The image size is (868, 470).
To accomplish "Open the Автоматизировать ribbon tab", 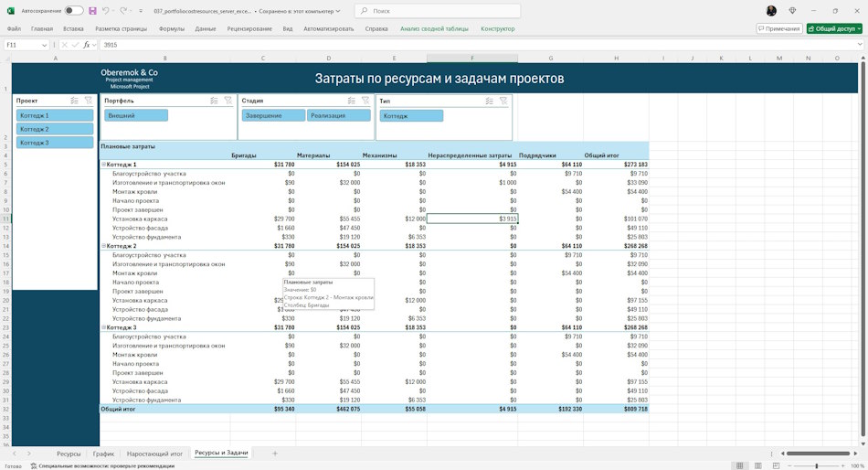I will coord(328,29).
